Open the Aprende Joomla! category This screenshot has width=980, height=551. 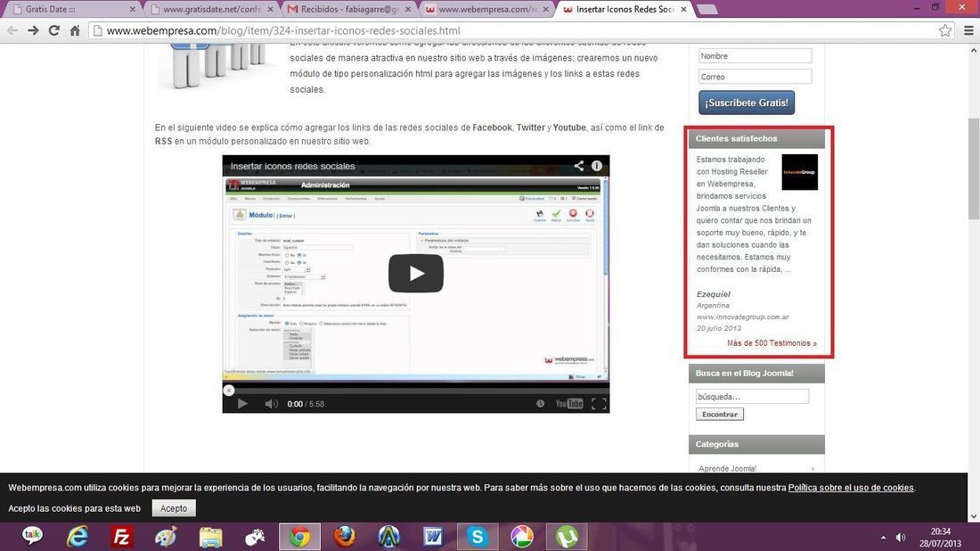click(x=727, y=468)
